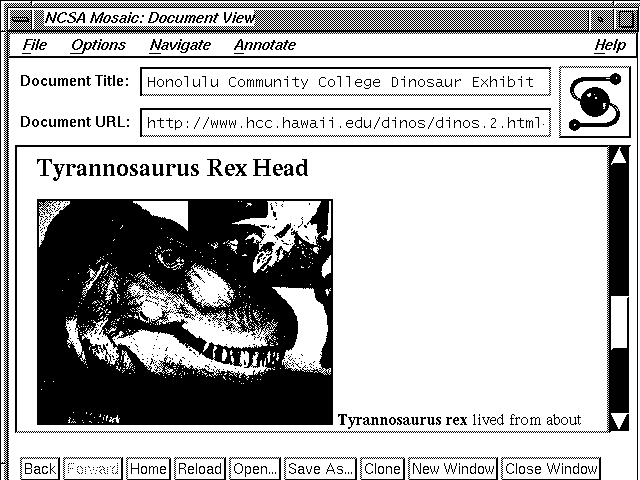
Task: Open the File menu
Action: point(34,45)
